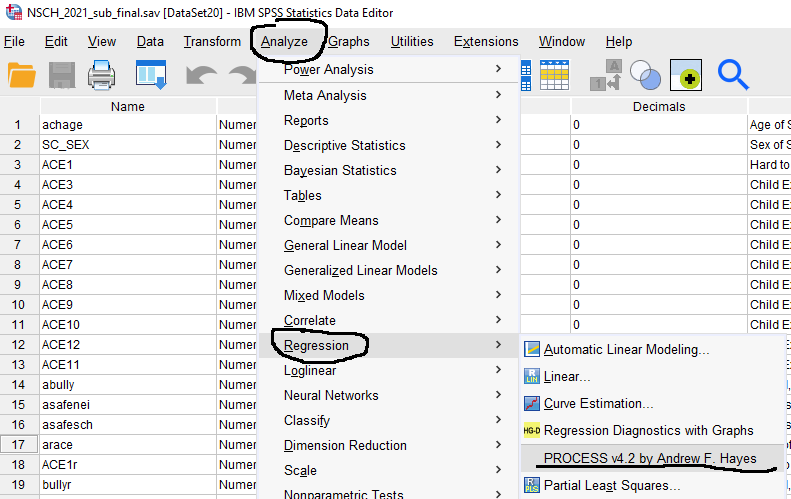
Task: Expand the Bayesian Statistics submenu
Action: (x=388, y=170)
